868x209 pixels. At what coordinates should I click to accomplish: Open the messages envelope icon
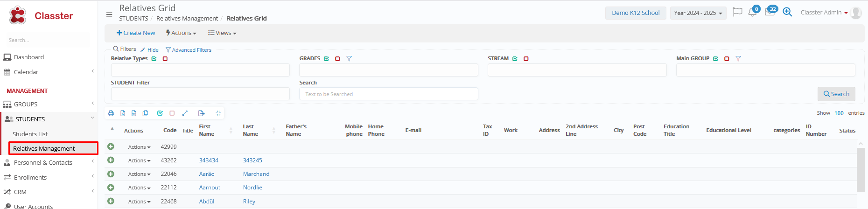(x=770, y=13)
